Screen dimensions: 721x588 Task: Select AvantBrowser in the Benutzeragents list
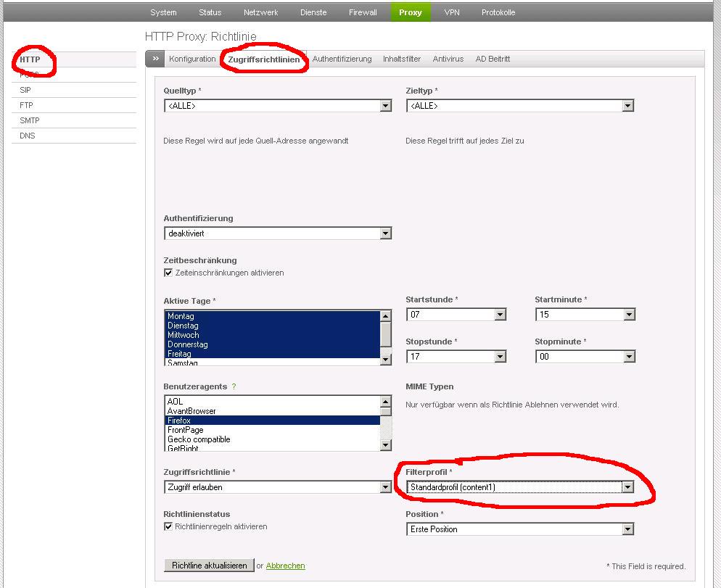191,411
